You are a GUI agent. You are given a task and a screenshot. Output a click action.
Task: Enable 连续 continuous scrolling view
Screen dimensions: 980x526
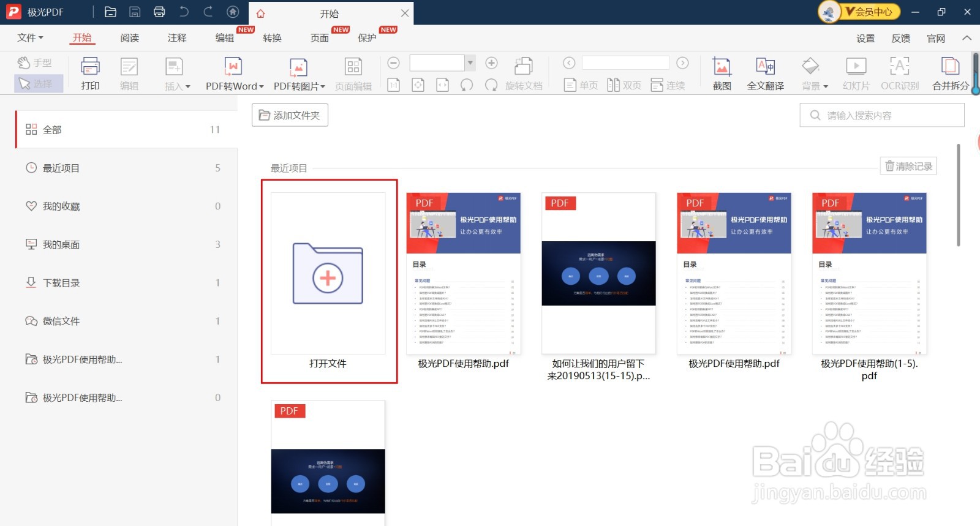pos(668,85)
